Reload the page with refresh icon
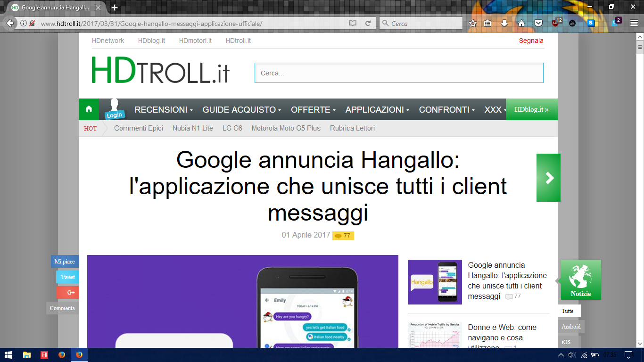This screenshot has width=644, height=362. coord(368,23)
